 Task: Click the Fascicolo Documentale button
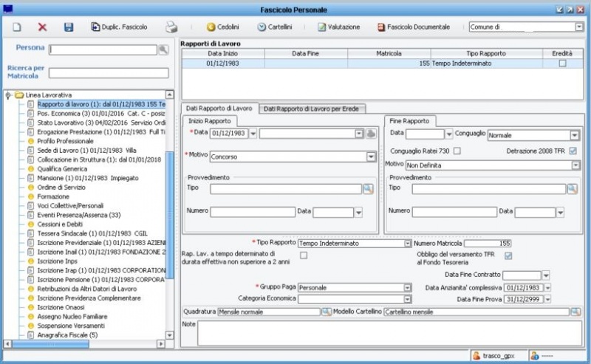(x=414, y=27)
